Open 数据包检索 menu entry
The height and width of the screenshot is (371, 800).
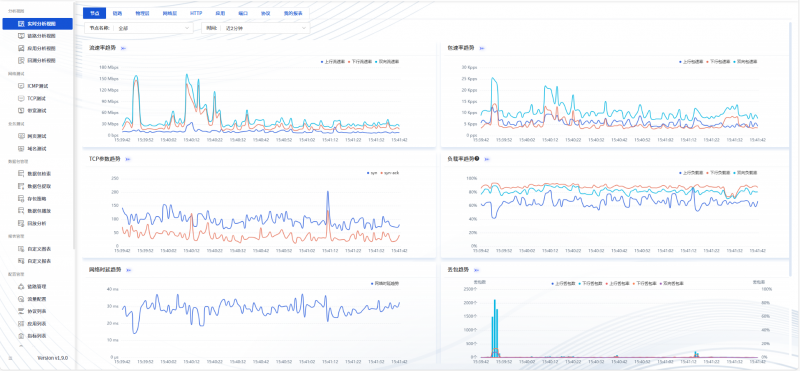tap(37, 174)
